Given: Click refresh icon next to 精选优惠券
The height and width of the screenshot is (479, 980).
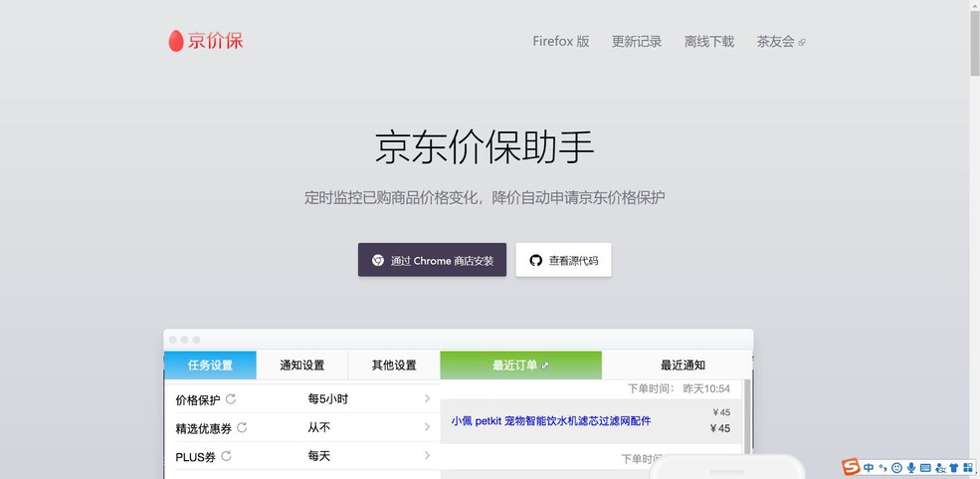Looking at the screenshot, I should [242, 428].
